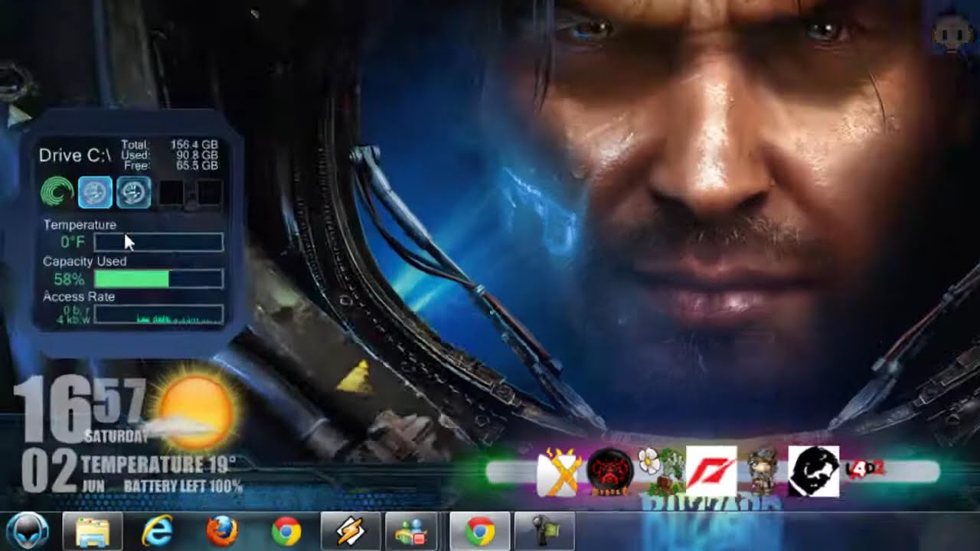Launch Firefox from the taskbar
The image size is (980, 551).
coord(222,531)
